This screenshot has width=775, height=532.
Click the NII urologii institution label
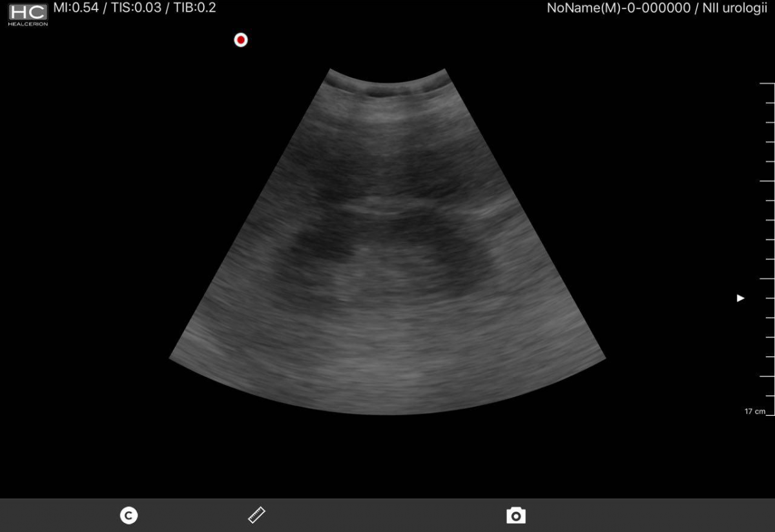coord(730,8)
